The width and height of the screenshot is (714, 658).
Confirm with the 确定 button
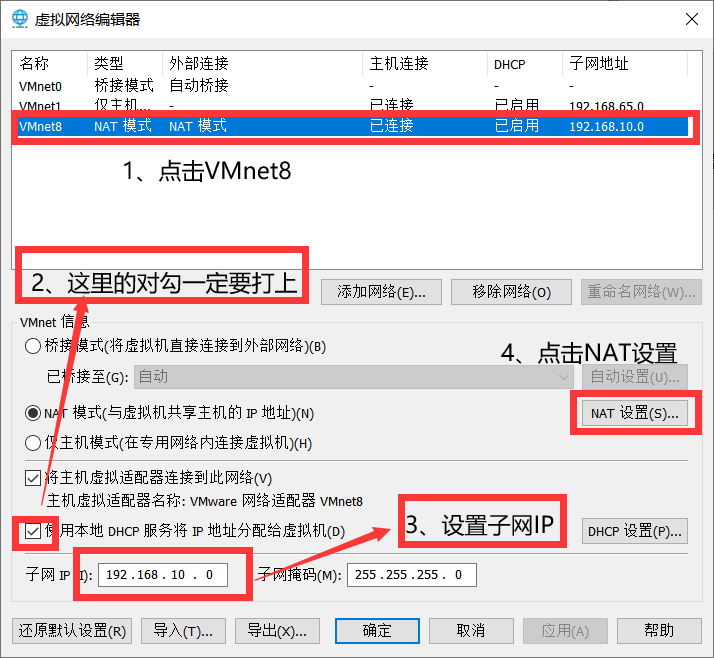tap(377, 631)
